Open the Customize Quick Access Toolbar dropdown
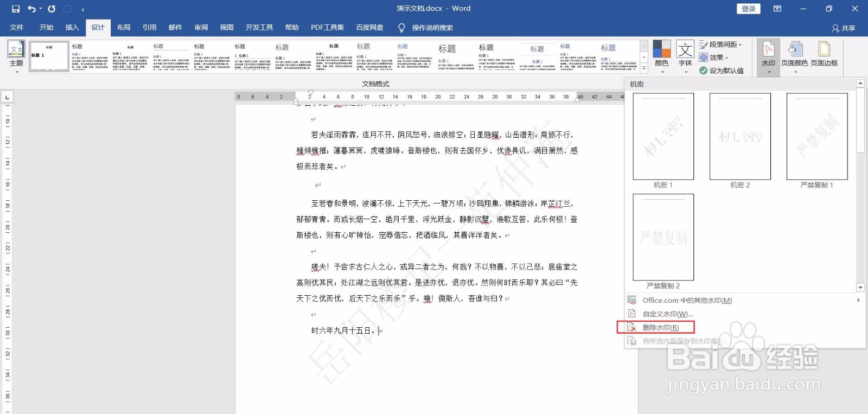 (x=82, y=9)
